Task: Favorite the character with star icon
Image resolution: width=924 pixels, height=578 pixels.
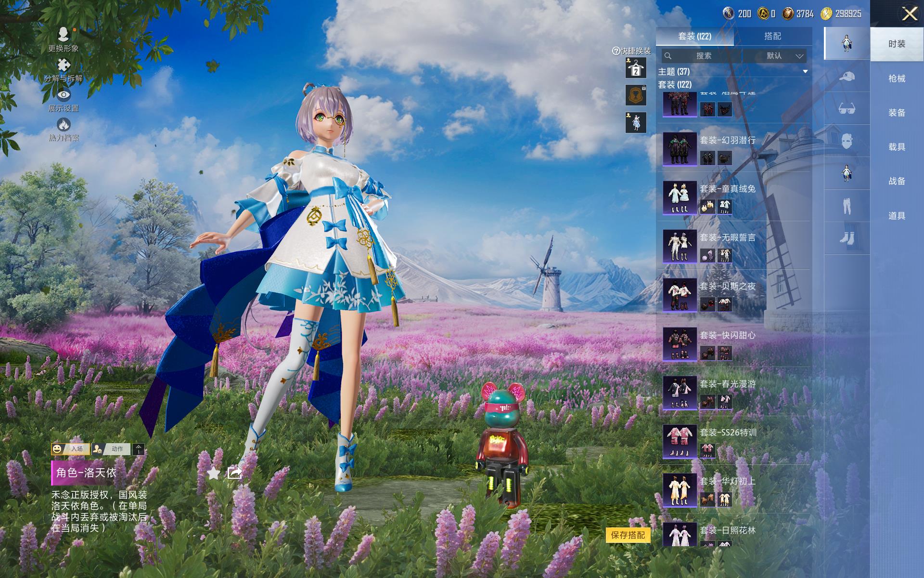Action: coord(213,473)
